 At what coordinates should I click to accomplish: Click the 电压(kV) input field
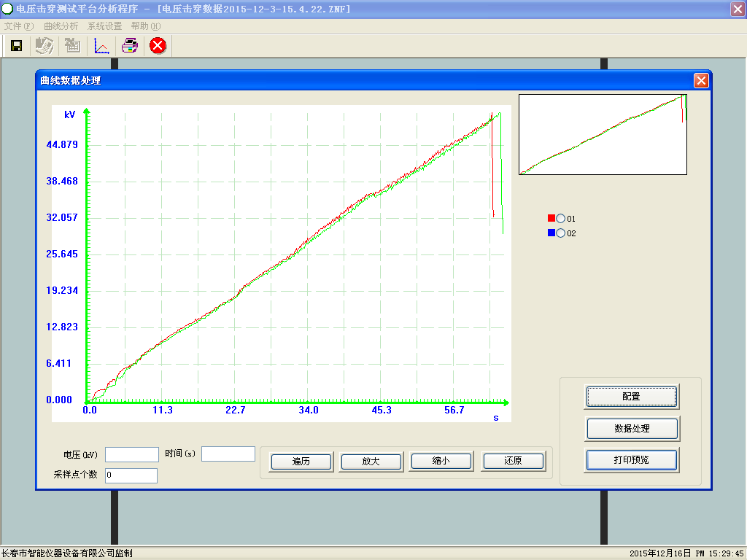[x=131, y=454]
